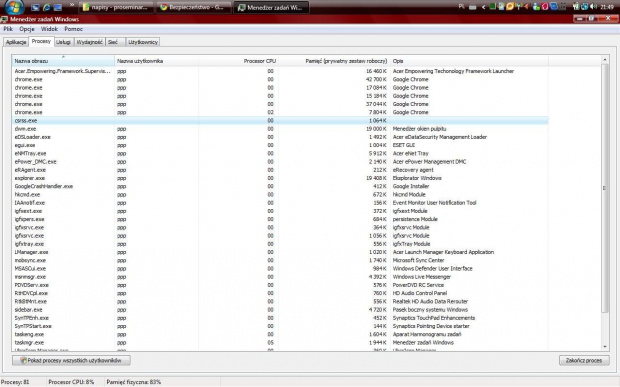
Task: Click Pokaż procesy wszystkich użytkowników button
Action: click(72, 360)
